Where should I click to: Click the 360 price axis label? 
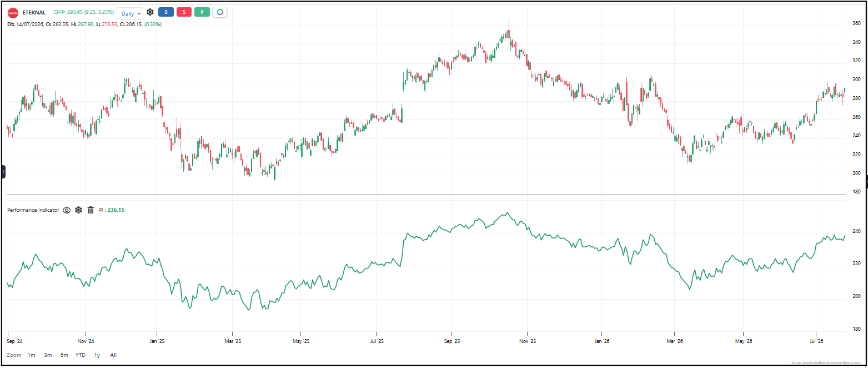tap(856, 23)
